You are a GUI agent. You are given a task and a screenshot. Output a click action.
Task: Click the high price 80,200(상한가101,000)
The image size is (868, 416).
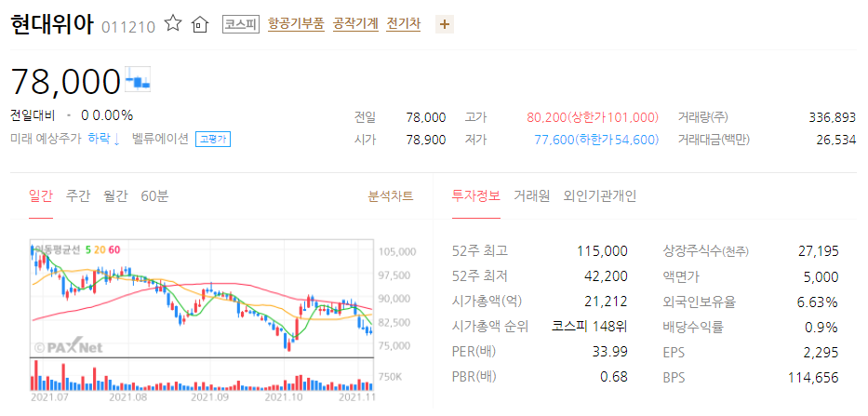point(593,117)
